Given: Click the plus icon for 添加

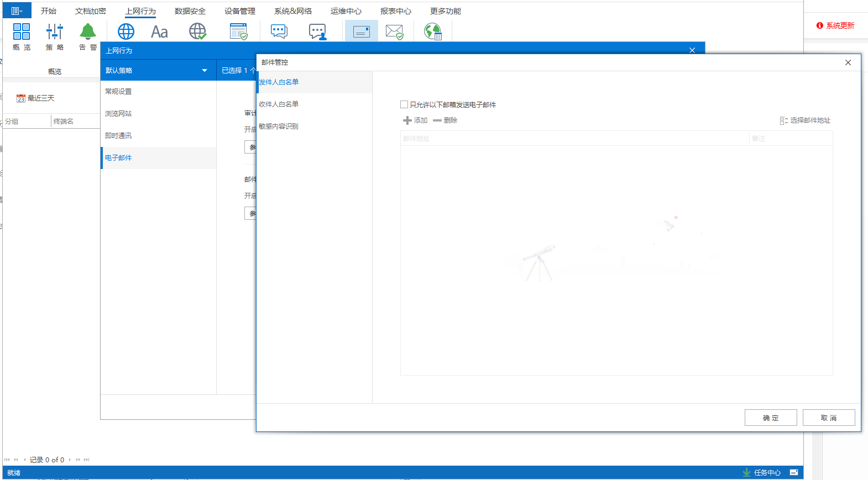Looking at the screenshot, I should [407, 120].
